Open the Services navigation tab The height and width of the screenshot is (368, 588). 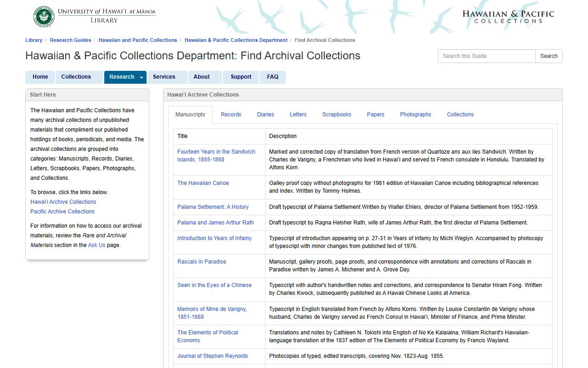tap(164, 77)
